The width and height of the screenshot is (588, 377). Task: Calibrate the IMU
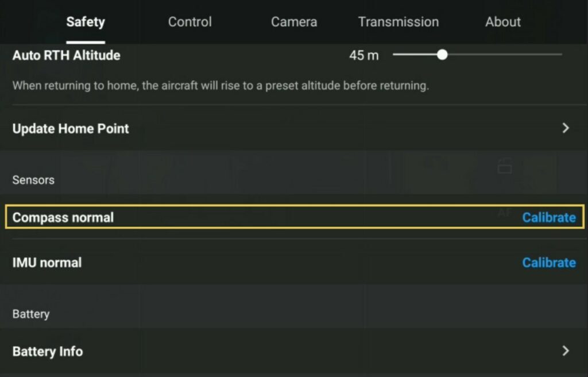pyautogui.click(x=549, y=263)
